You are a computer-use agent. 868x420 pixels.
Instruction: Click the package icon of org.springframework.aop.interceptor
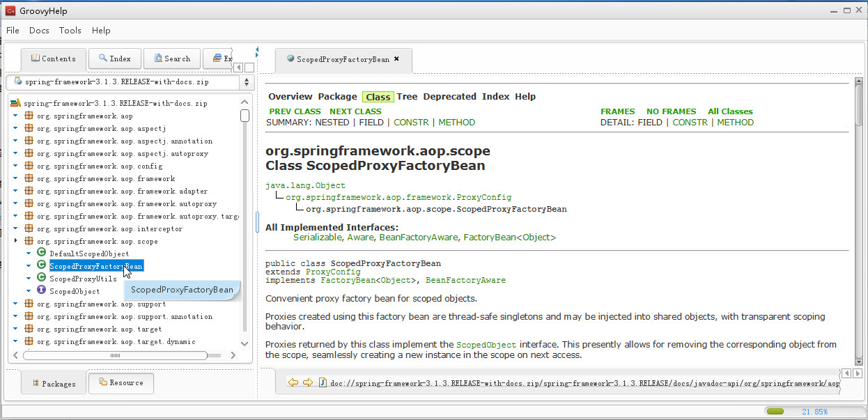click(29, 229)
